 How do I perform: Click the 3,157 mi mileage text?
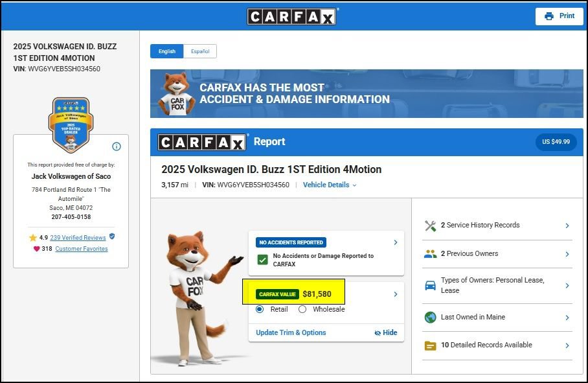[175, 185]
